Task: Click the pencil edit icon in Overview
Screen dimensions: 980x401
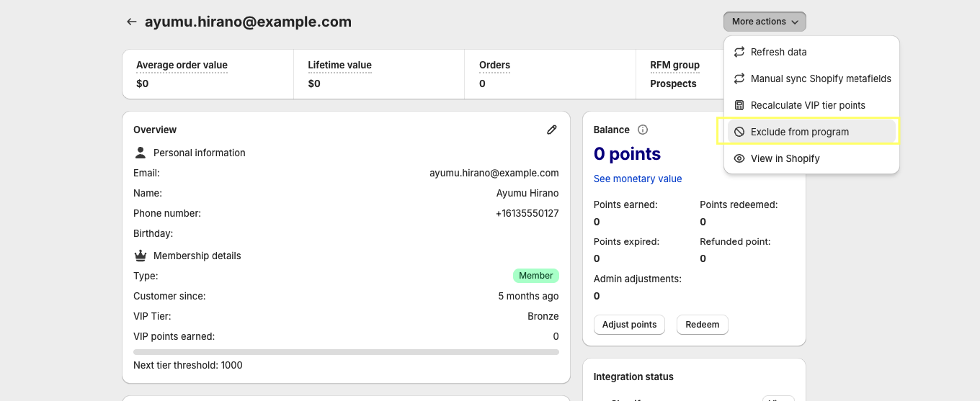Action: tap(552, 130)
